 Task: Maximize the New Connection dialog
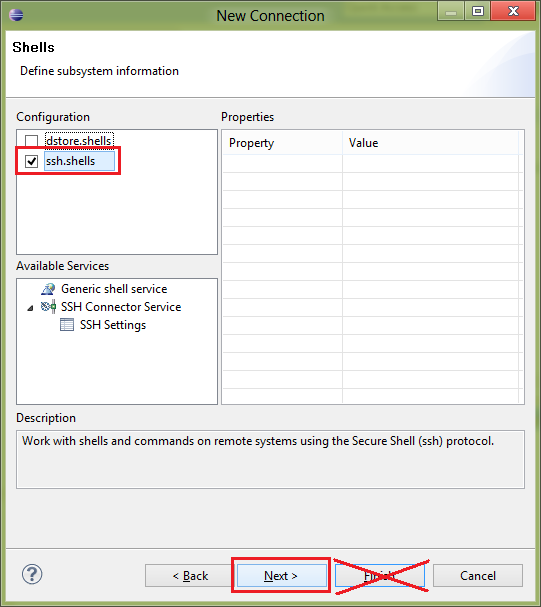click(x=478, y=12)
